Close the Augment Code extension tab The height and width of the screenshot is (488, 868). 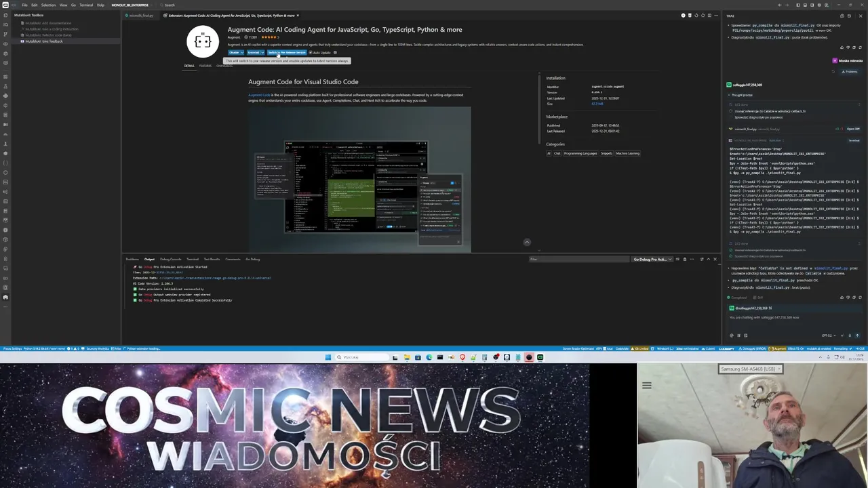(298, 15)
